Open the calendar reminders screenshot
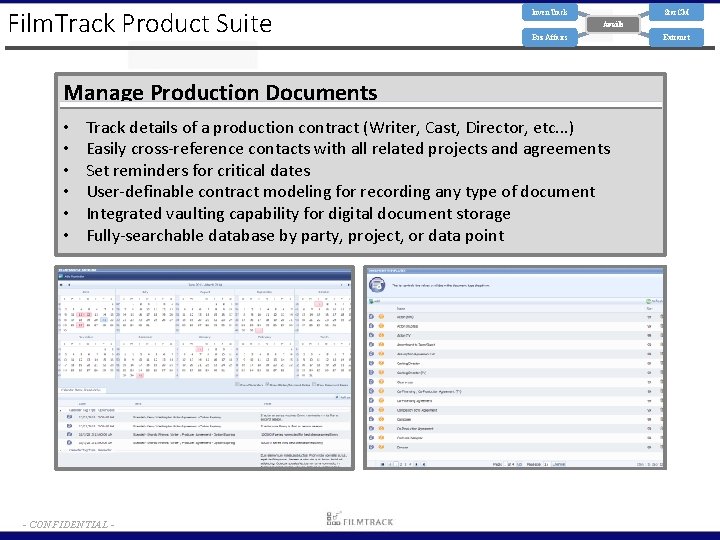The width and height of the screenshot is (720, 540). (x=204, y=368)
